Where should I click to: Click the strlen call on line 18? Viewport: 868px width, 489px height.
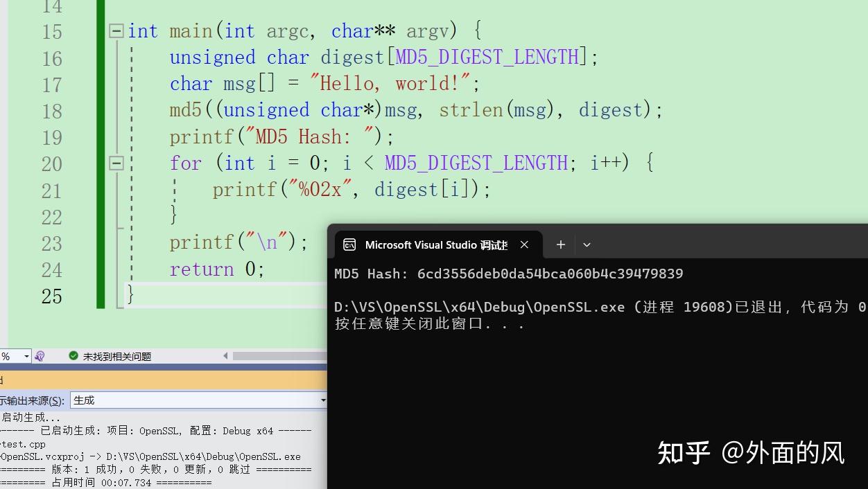pyautogui.click(x=471, y=110)
